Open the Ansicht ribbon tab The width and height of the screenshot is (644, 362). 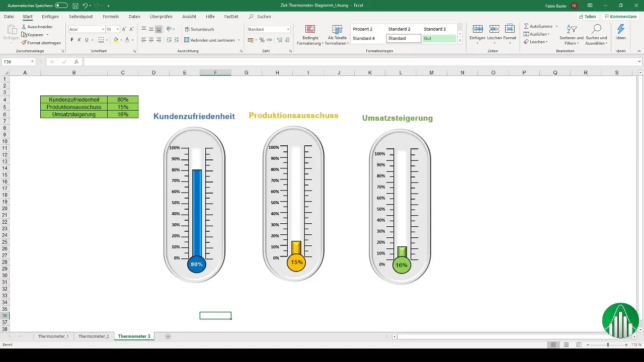(x=189, y=16)
